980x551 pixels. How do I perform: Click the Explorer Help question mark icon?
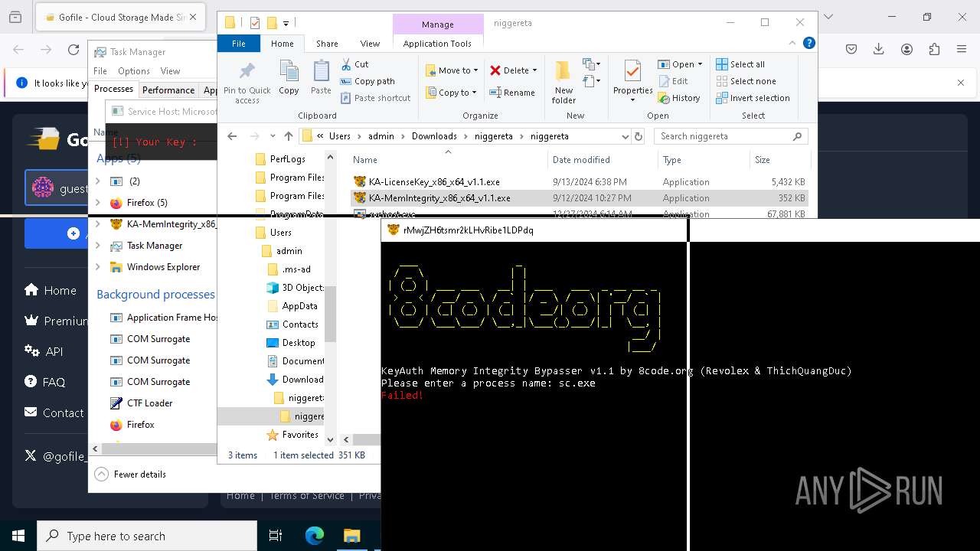(808, 44)
